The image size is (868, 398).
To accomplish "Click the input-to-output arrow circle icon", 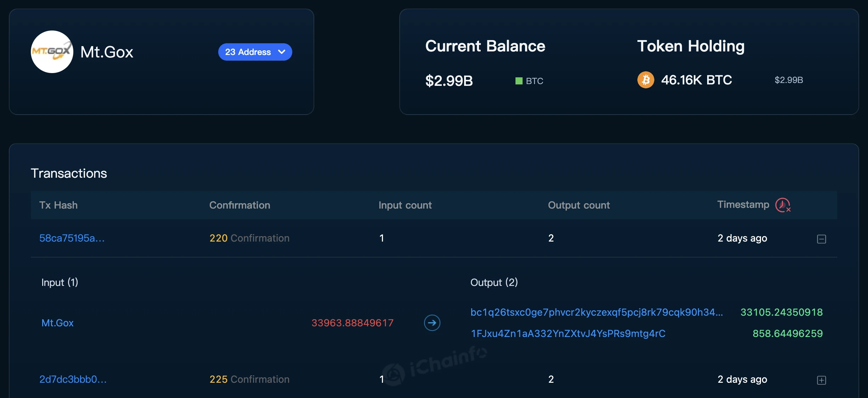I will point(432,323).
